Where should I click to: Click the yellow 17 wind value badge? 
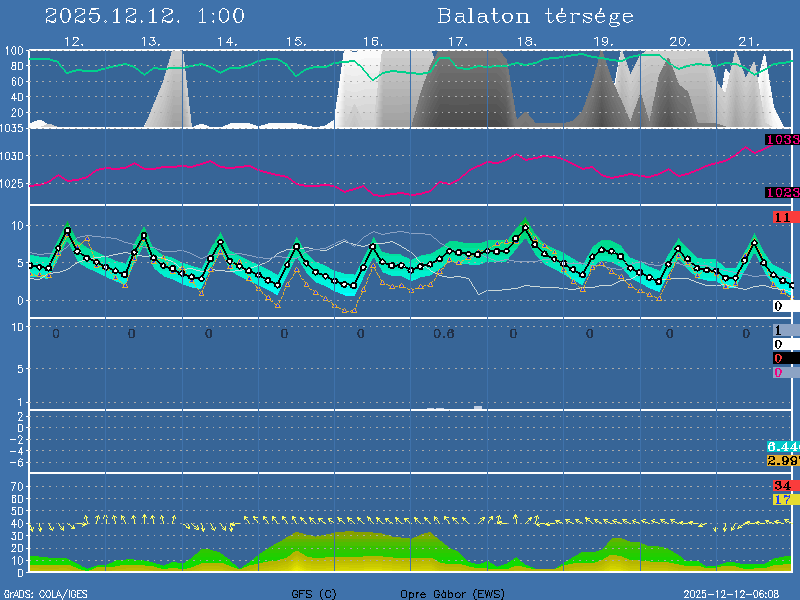pyautogui.click(x=782, y=499)
